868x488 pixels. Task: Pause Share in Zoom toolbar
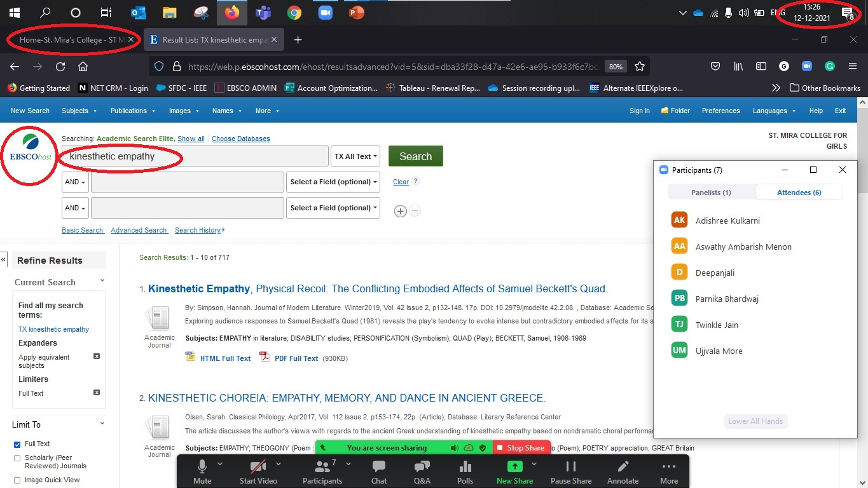(x=570, y=468)
